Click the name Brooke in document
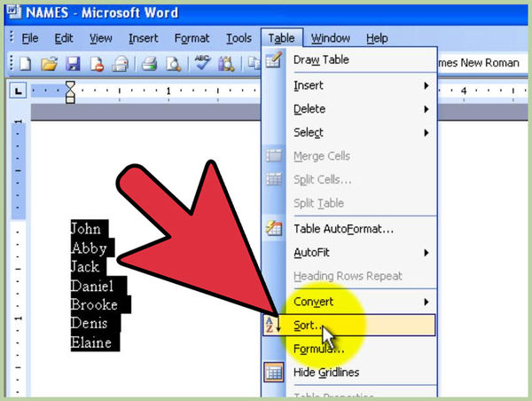 pyautogui.click(x=94, y=304)
